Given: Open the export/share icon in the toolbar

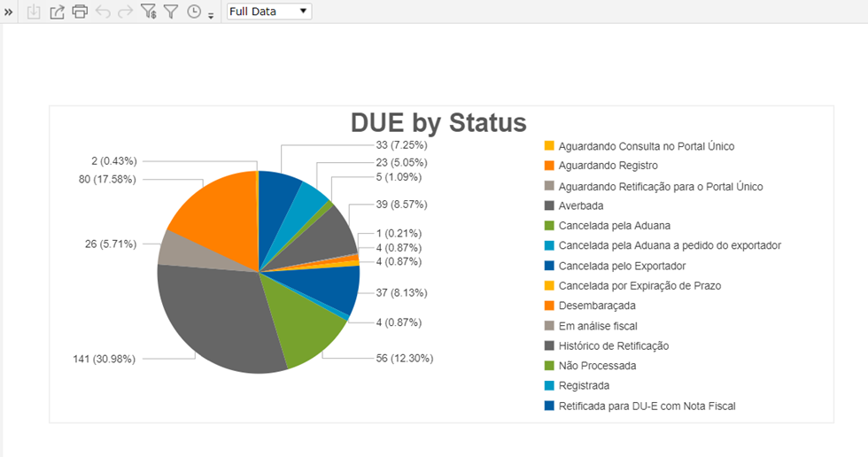Looking at the screenshot, I should click(57, 11).
